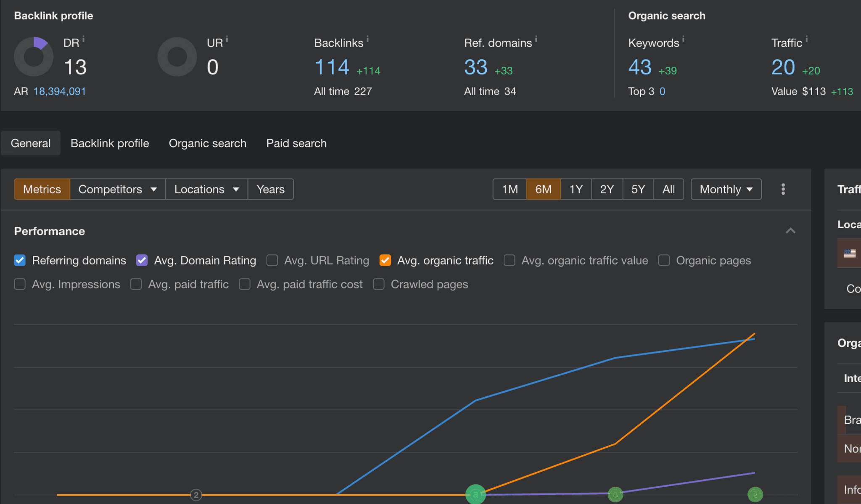This screenshot has height=504, width=861.
Task: Collapse the Performance section chevron
Action: coord(790,231)
